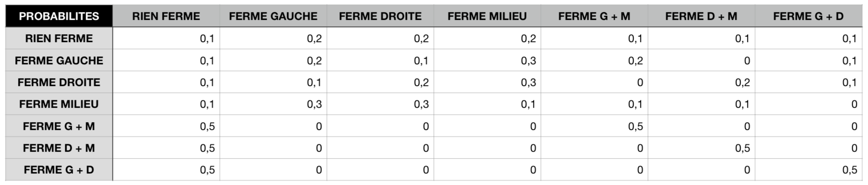
Task: Select the PROBABILITES header cell
Action: pyautogui.click(x=59, y=16)
